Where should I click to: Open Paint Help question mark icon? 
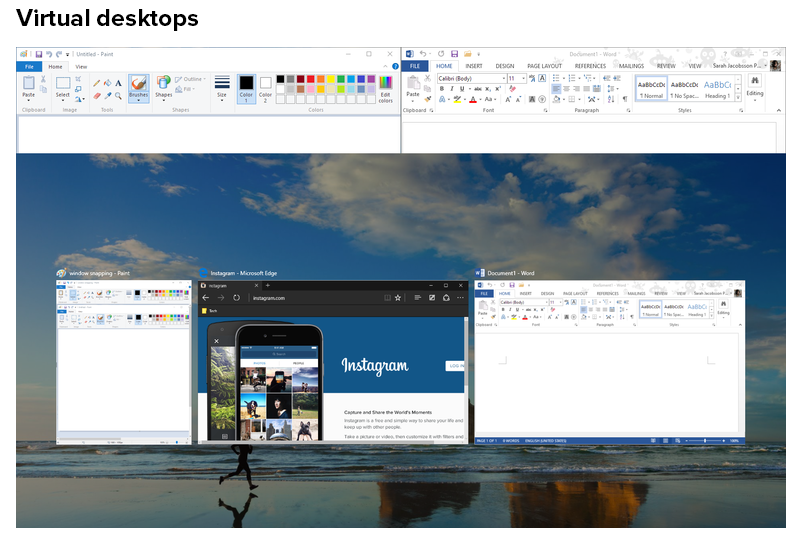point(395,66)
